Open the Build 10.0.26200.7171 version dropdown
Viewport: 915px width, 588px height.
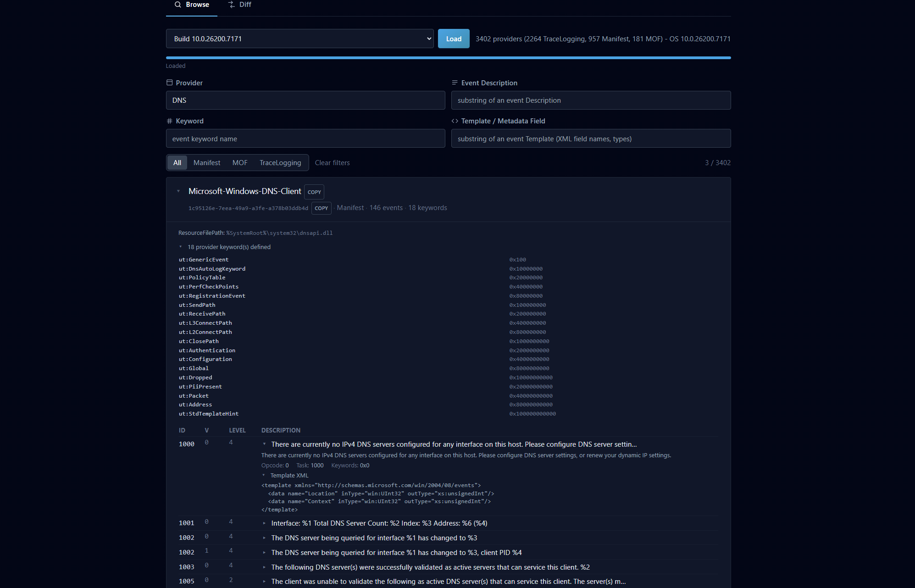tap(300, 39)
